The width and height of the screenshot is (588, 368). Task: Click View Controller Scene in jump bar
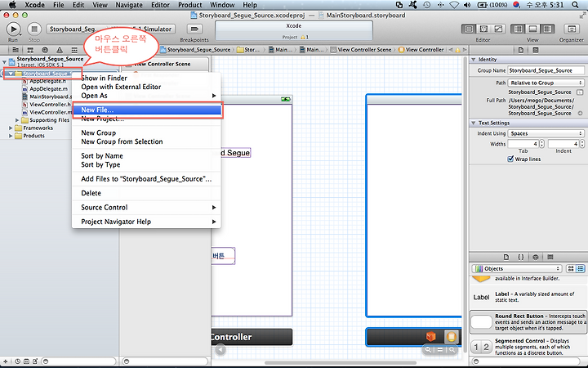pyautogui.click(x=361, y=50)
